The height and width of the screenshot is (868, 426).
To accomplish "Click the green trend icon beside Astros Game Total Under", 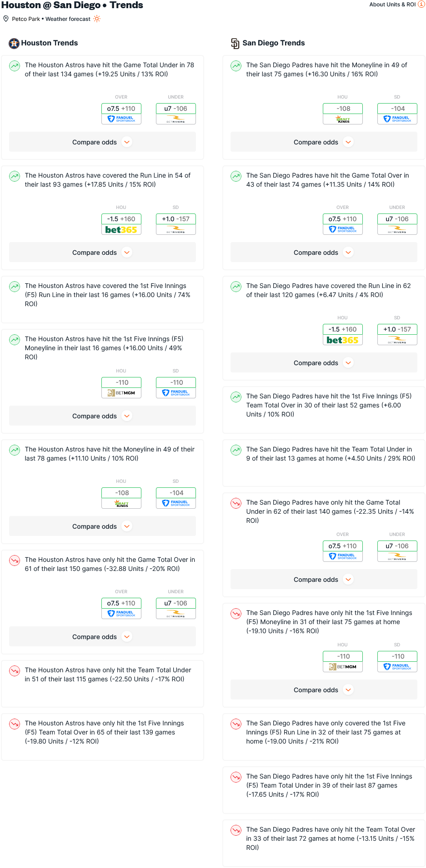I will coord(15,65).
